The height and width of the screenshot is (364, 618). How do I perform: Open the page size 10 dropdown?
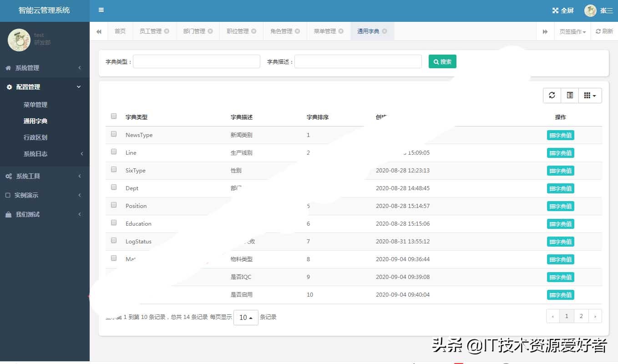coord(246,318)
